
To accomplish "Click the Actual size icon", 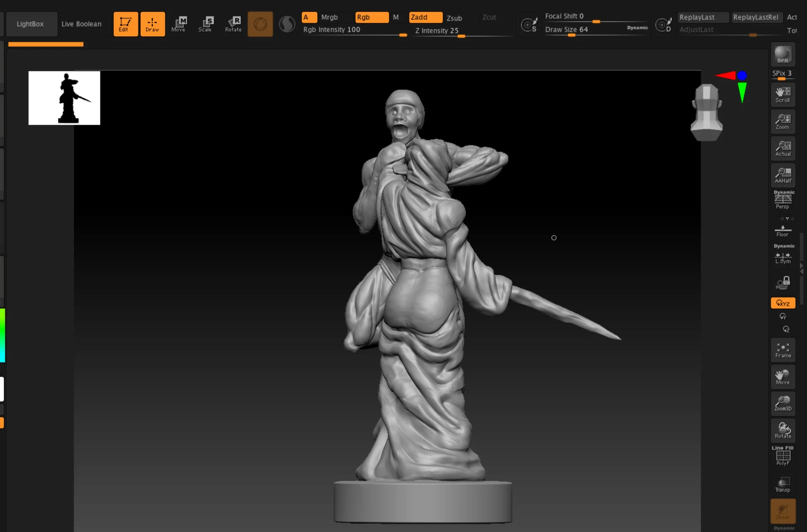I will pos(782,148).
